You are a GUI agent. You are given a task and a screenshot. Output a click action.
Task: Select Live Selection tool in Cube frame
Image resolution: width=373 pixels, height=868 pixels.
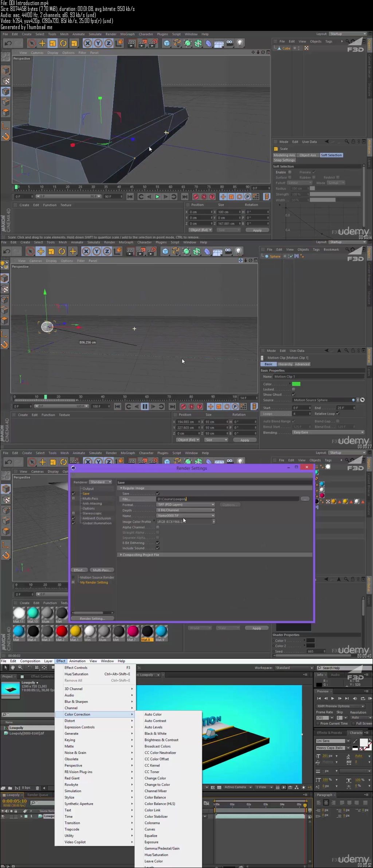click(32, 43)
